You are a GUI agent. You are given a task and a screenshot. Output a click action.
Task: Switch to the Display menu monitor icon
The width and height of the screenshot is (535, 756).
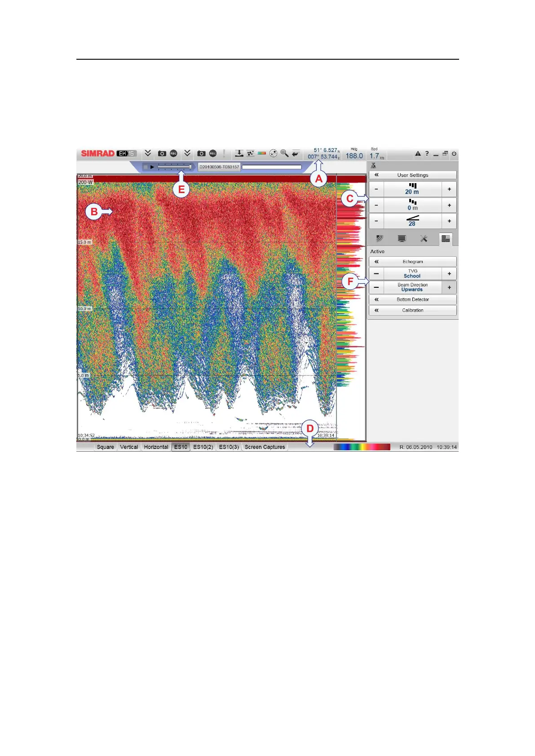(402, 239)
